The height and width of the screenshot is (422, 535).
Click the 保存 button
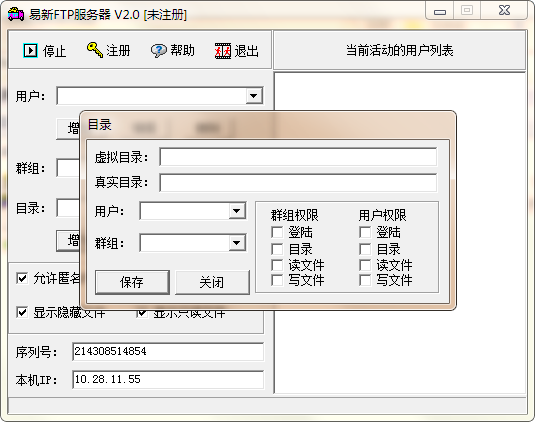[132, 282]
